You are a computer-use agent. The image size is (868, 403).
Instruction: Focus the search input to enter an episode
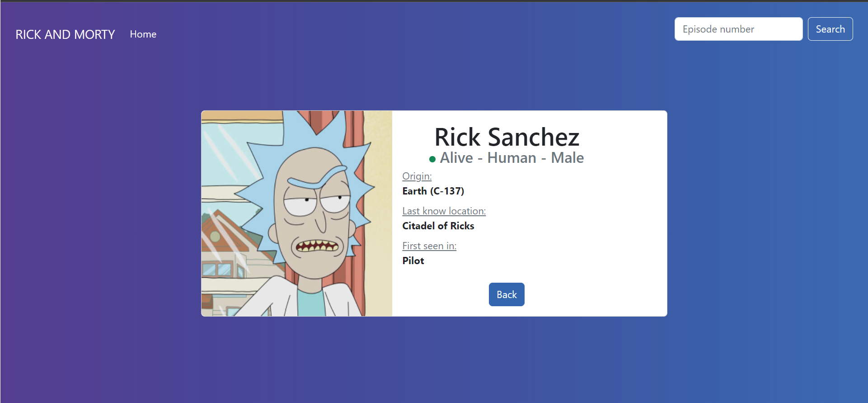pyautogui.click(x=738, y=29)
